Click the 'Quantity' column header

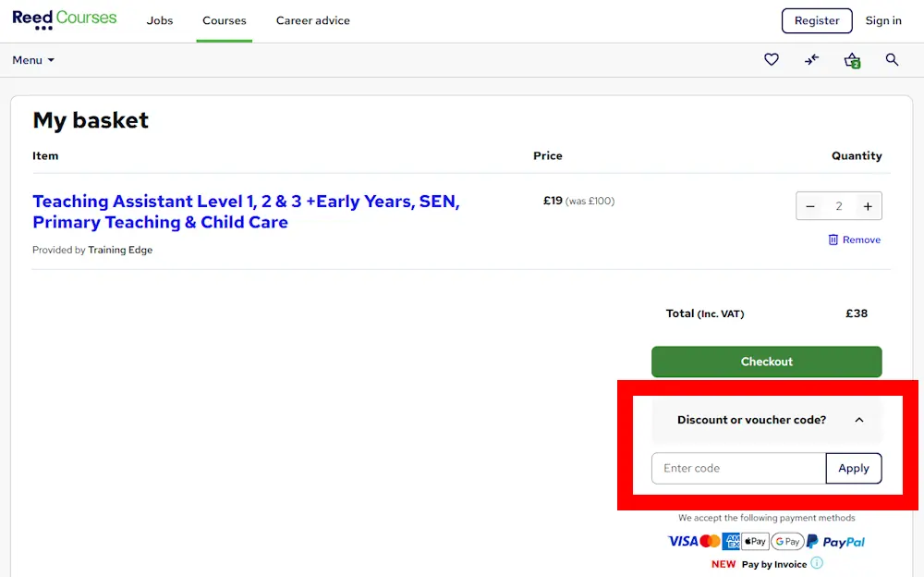pyautogui.click(x=857, y=155)
